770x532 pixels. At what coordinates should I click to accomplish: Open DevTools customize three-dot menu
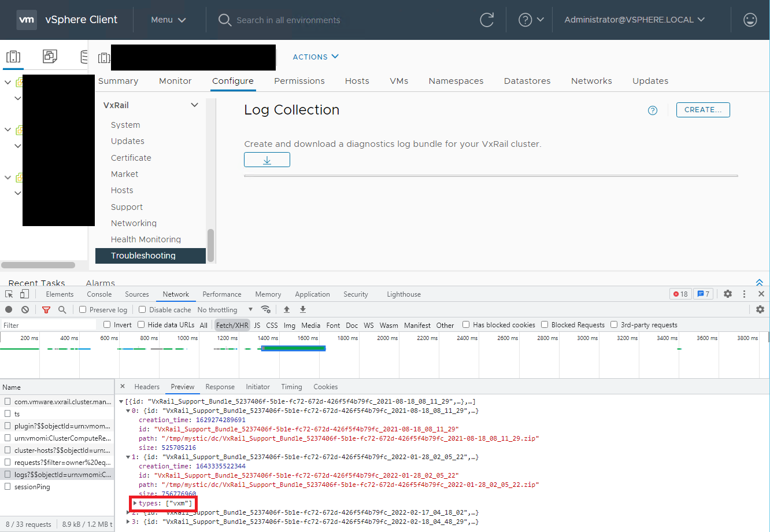[745, 294]
